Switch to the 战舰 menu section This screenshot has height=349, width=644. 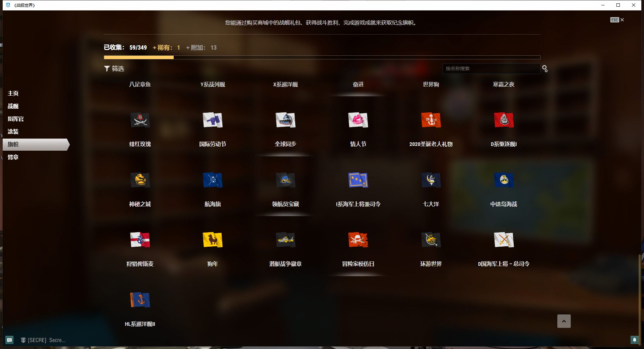pos(13,106)
